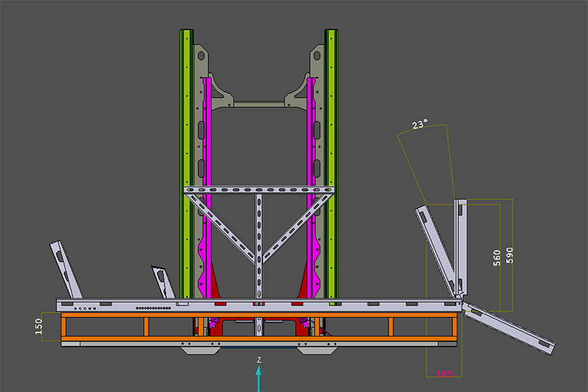
Task: Click the top gray bracket joining the columns
Action: 259,103
